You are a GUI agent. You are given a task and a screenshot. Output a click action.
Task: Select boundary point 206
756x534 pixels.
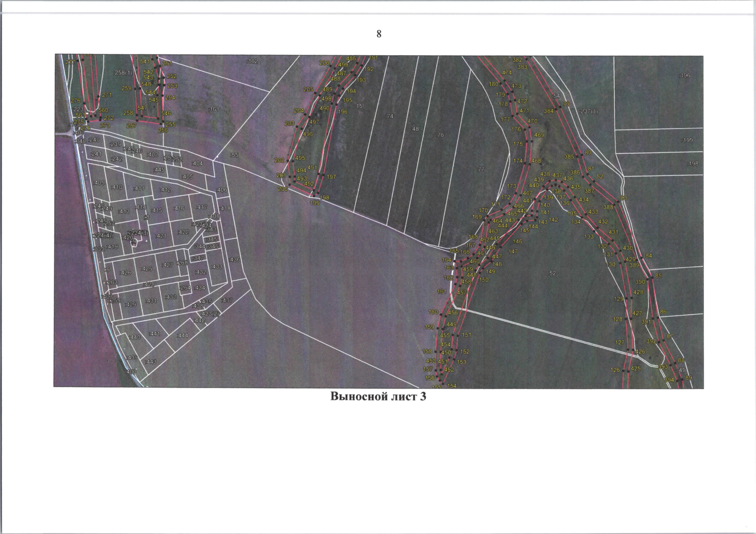pyautogui.click(x=324, y=63)
